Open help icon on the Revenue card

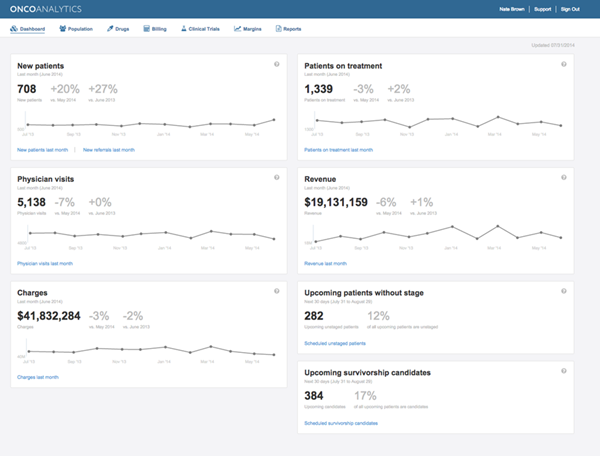[564, 177]
